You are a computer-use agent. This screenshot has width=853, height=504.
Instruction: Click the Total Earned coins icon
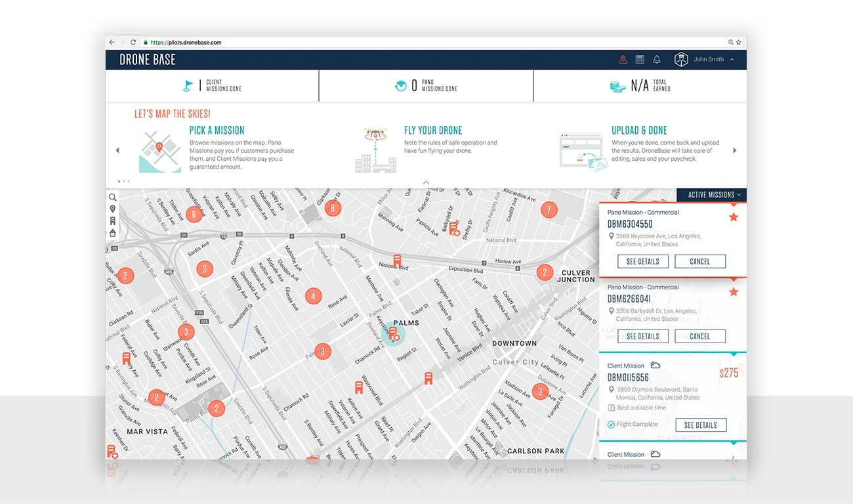617,86
